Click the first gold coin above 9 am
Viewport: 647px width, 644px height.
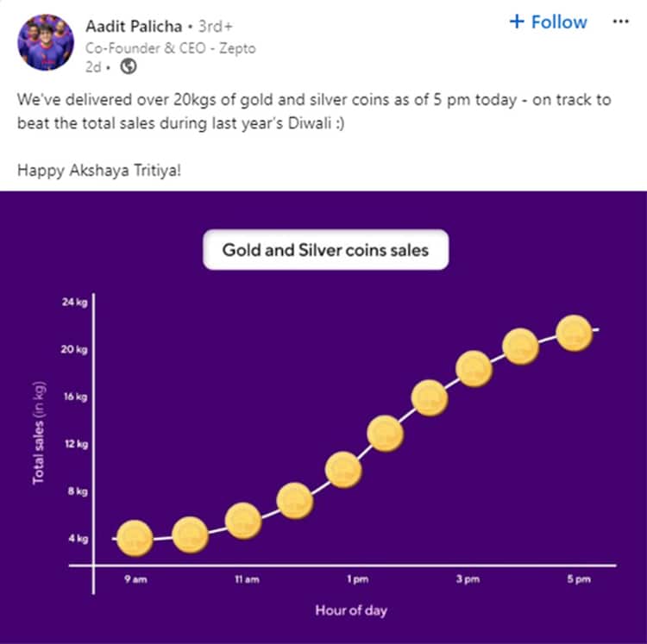point(135,539)
